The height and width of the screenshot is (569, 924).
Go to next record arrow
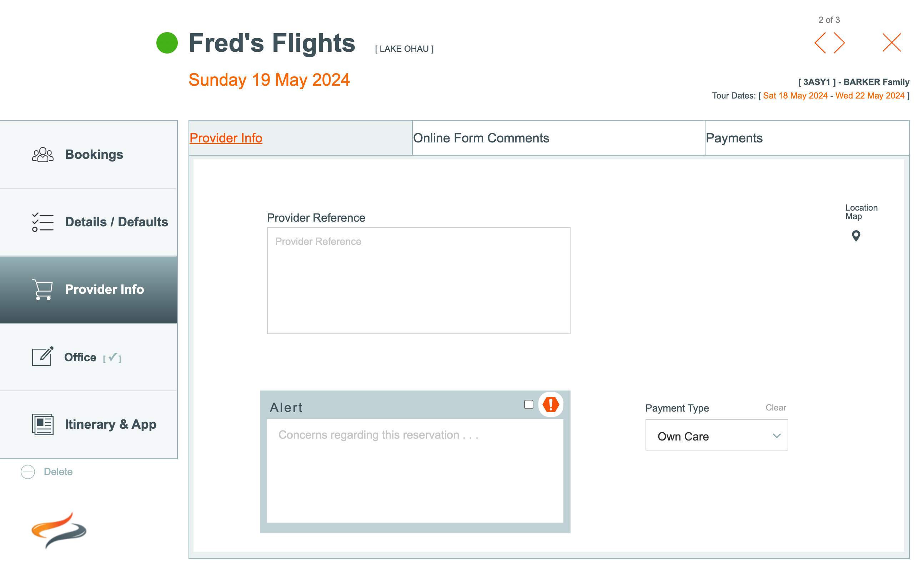839,43
